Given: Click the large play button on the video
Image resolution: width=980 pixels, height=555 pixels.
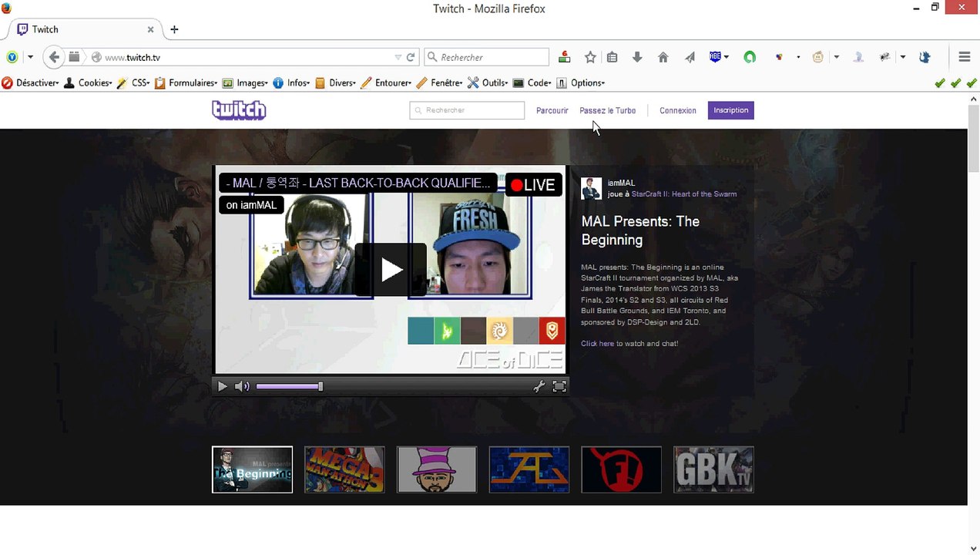Looking at the screenshot, I should 391,270.
